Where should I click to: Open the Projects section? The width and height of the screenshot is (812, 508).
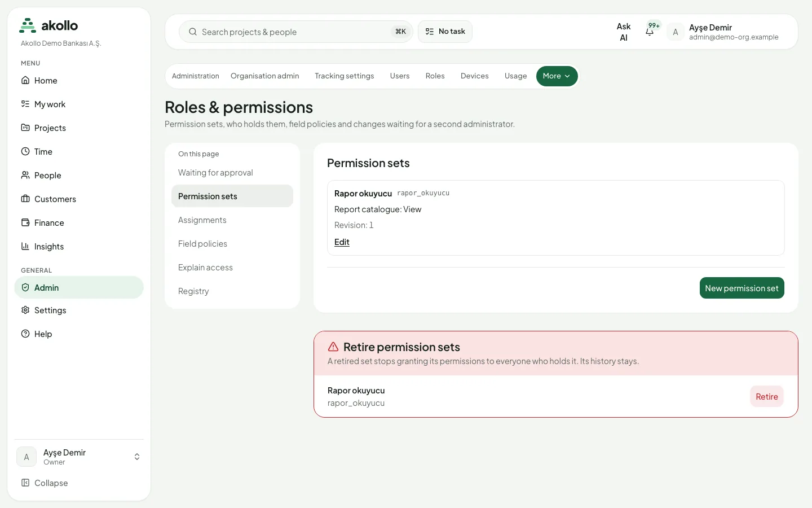tap(79, 128)
